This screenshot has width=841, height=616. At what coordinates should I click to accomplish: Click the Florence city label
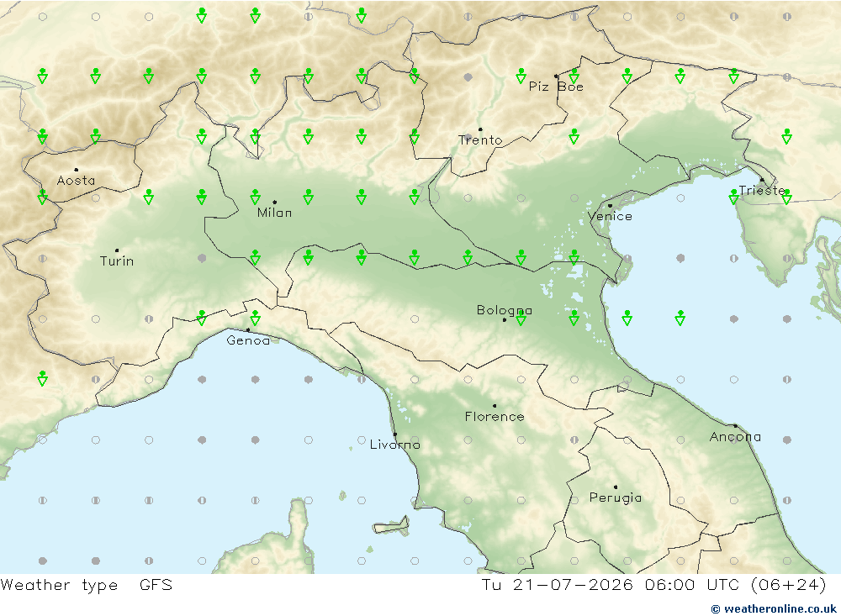(495, 417)
